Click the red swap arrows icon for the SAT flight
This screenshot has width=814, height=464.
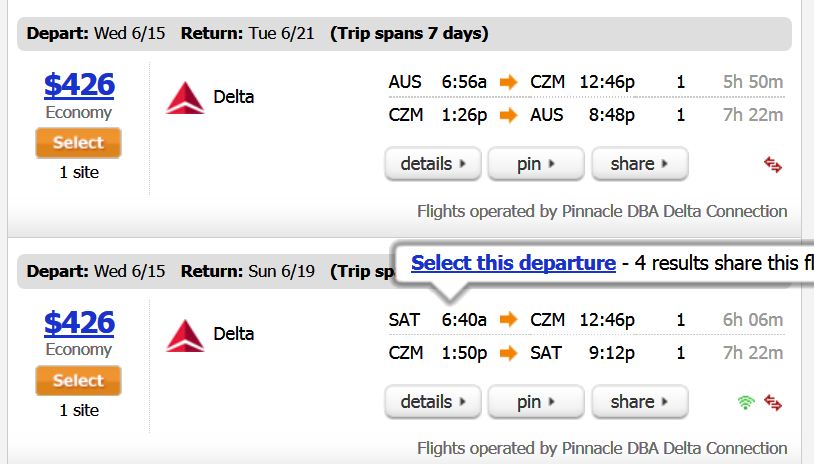(x=773, y=402)
